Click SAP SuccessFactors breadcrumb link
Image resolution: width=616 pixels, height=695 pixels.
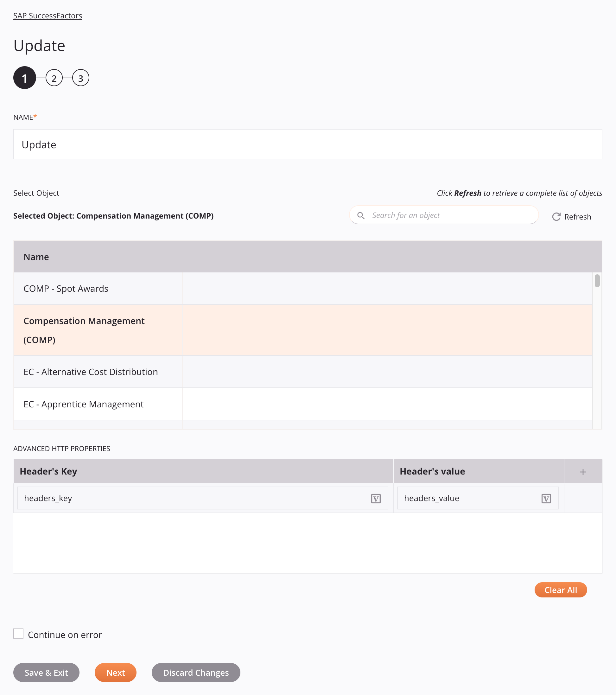pyautogui.click(x=48, y=16)
